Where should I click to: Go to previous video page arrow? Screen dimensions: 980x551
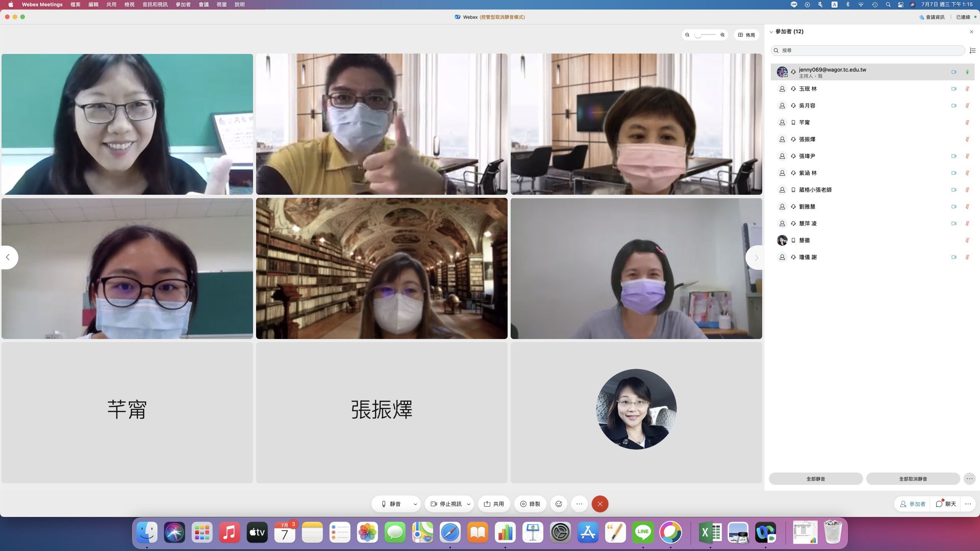pos(8,258)
